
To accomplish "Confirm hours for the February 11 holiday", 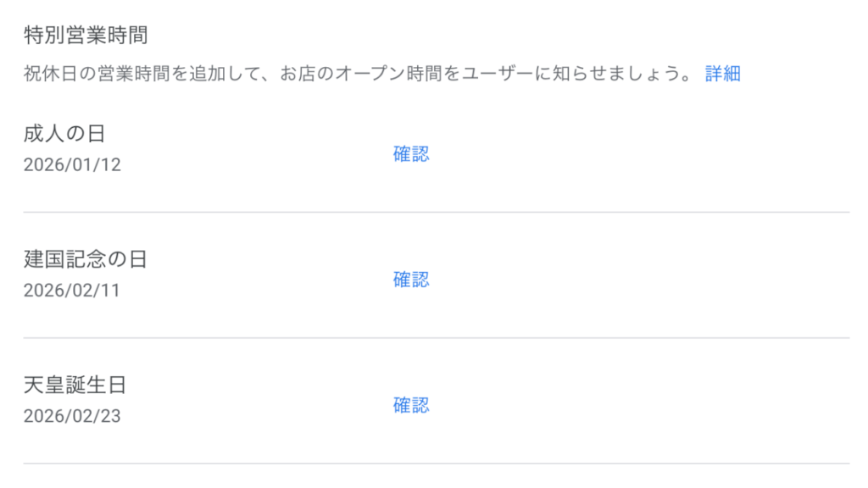I will 410,280.
